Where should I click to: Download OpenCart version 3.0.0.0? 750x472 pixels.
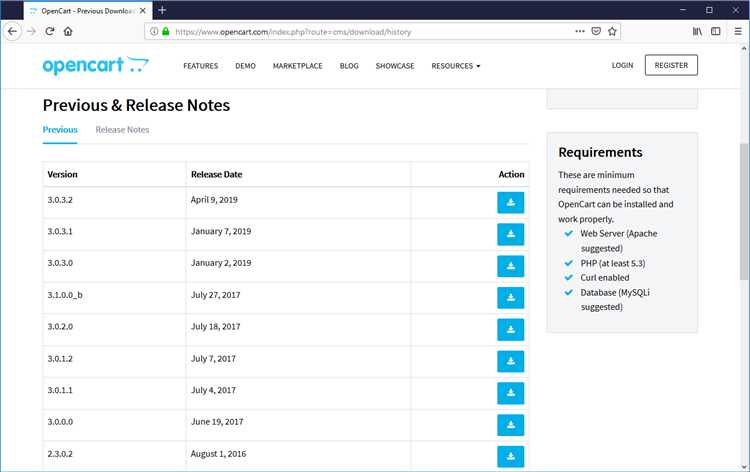tap(510, 425)
